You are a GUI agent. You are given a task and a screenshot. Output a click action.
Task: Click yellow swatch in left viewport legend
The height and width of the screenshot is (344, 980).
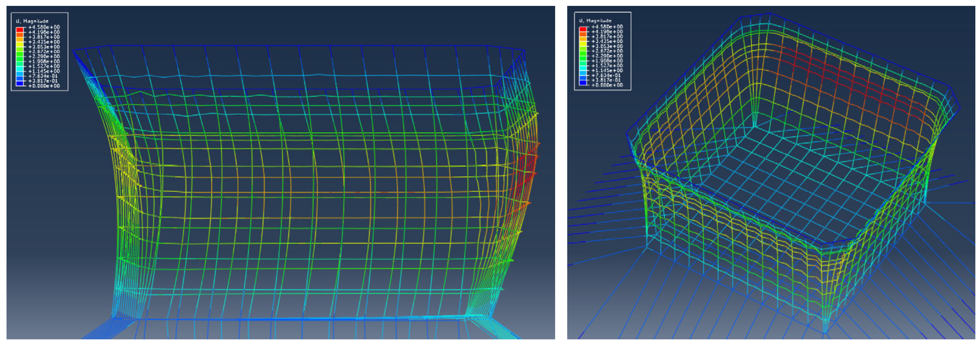[20, 44]
